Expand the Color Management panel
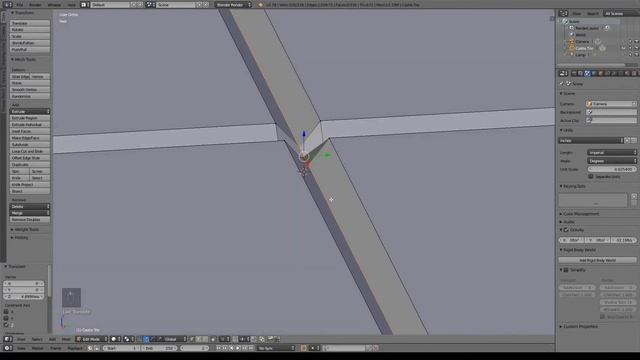640x360 pixels. [581, 213]
